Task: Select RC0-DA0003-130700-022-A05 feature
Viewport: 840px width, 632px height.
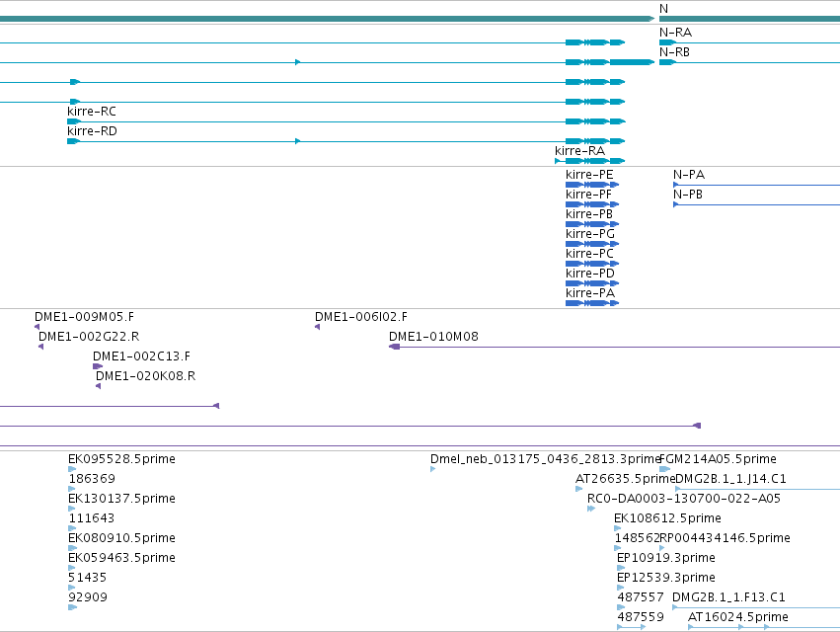Action: pyautogui.click(x=684, y=499)
